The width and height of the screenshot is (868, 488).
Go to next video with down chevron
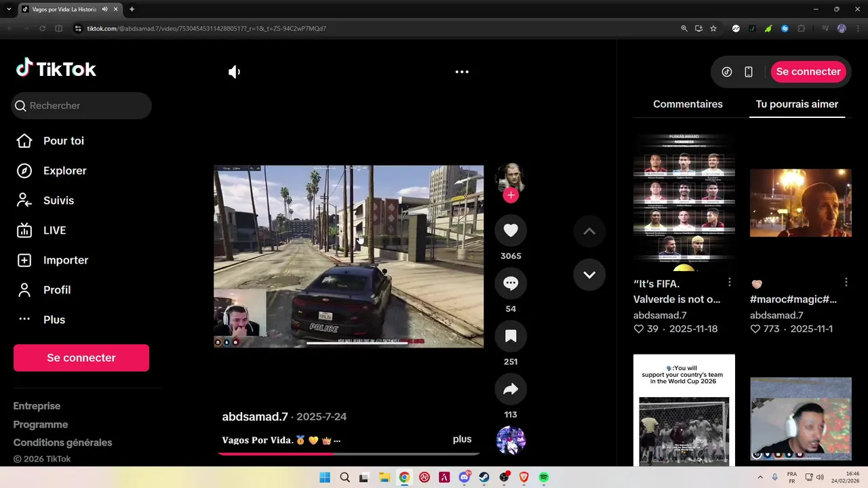[589, 274]
